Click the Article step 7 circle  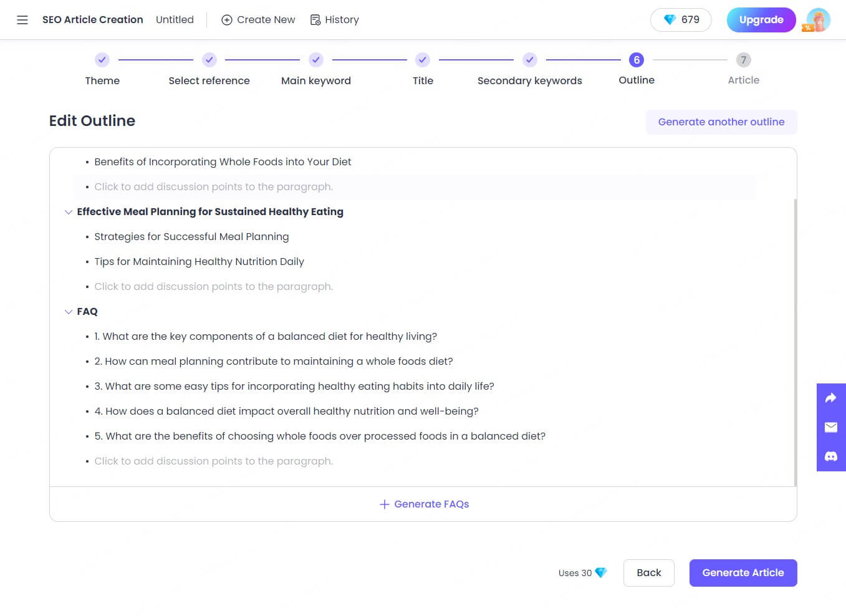pyautogui.click(x=743, y=60)
